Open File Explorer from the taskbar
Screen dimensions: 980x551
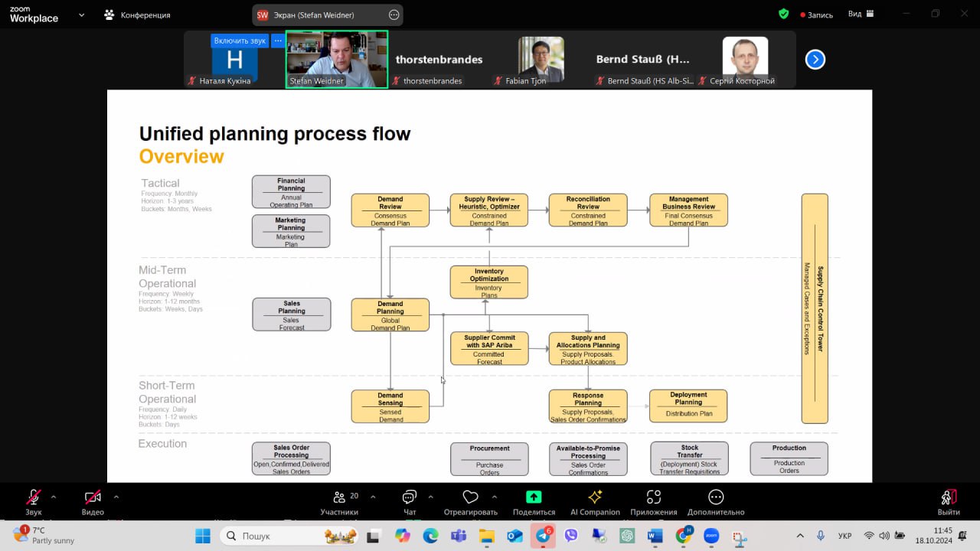487,536
